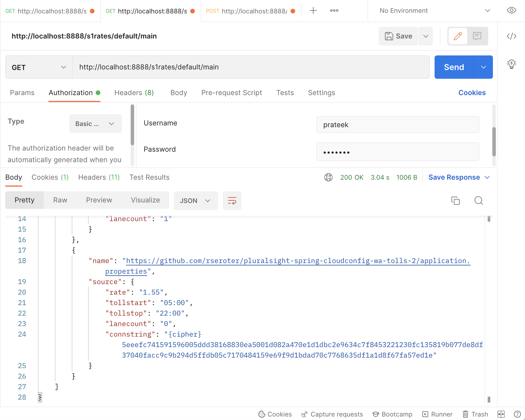Search within the response body

[479, 201]
